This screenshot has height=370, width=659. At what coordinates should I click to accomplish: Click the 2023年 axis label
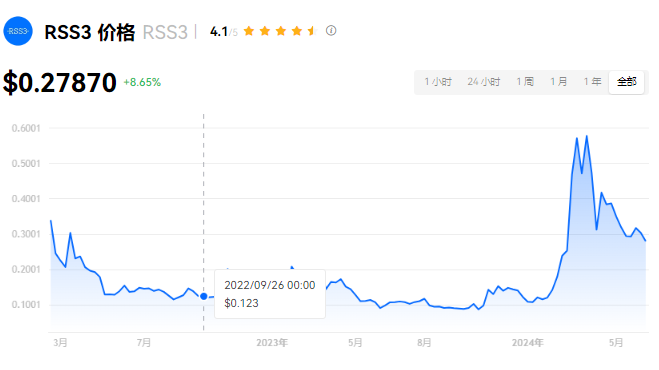pyautogui.click(x=272, y=343)
